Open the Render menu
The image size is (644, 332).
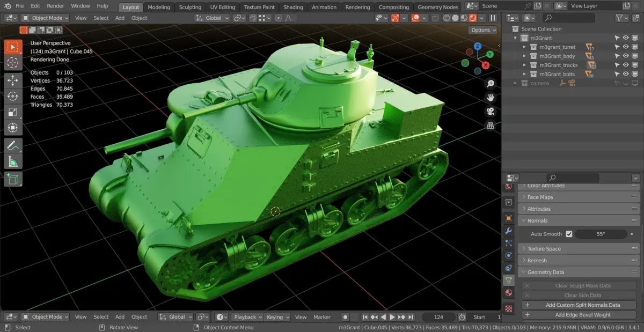coord(55,6)
